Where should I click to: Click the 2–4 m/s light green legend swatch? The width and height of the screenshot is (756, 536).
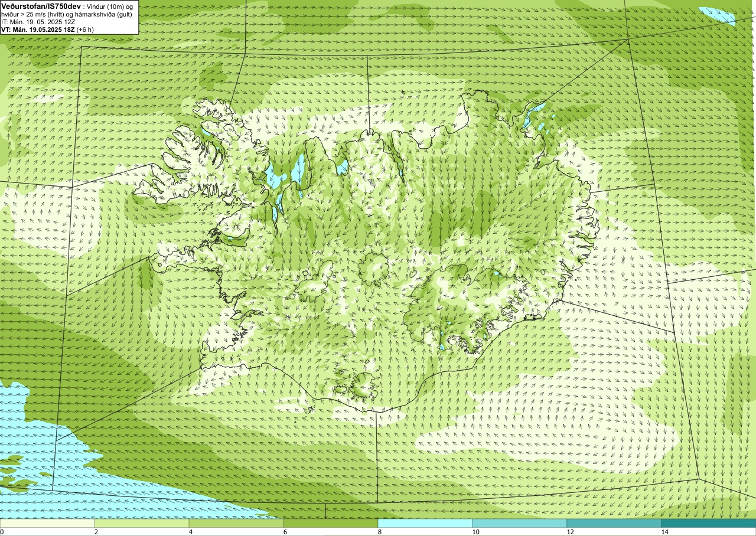point(142,523)
